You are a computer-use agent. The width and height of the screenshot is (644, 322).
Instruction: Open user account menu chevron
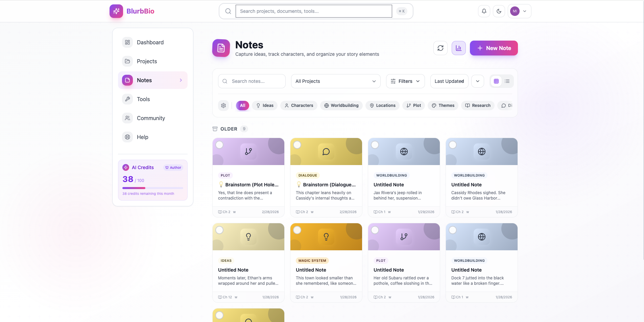525,11
